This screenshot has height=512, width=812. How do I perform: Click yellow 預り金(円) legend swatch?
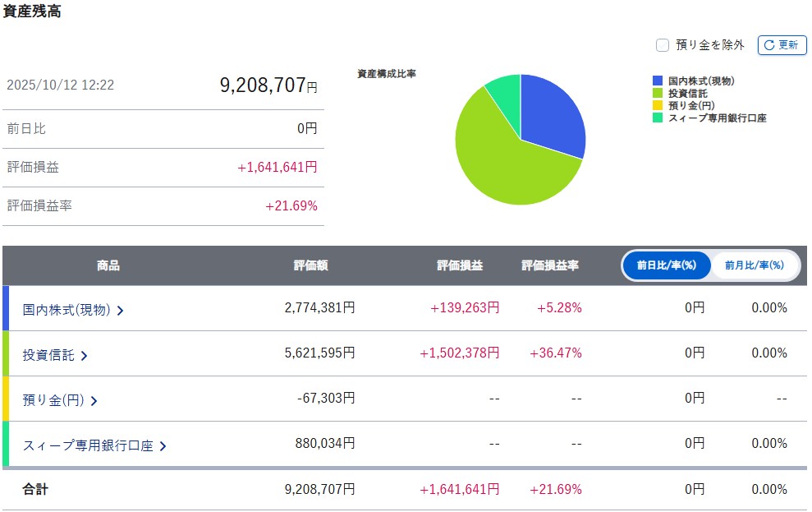[x=658, y=106]
